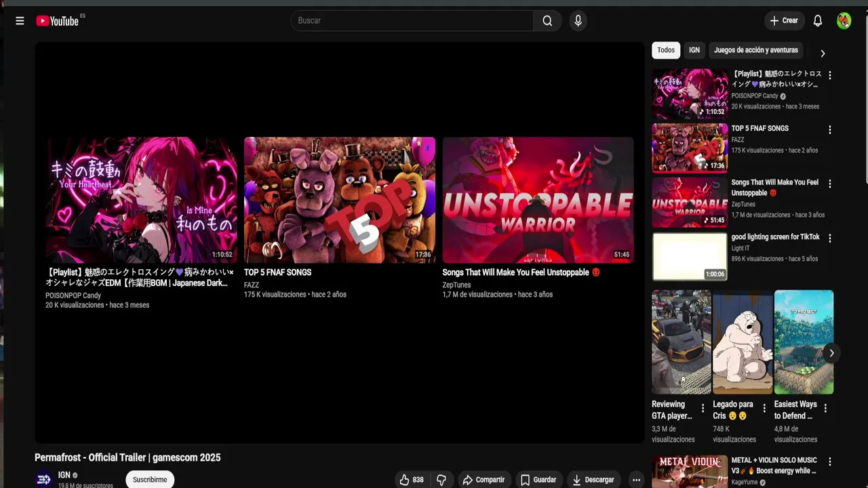This screenshot has height=488, width=868.
Task: Select the Todos filter chip
Action: pyautogui.click(x=666, y=50)
